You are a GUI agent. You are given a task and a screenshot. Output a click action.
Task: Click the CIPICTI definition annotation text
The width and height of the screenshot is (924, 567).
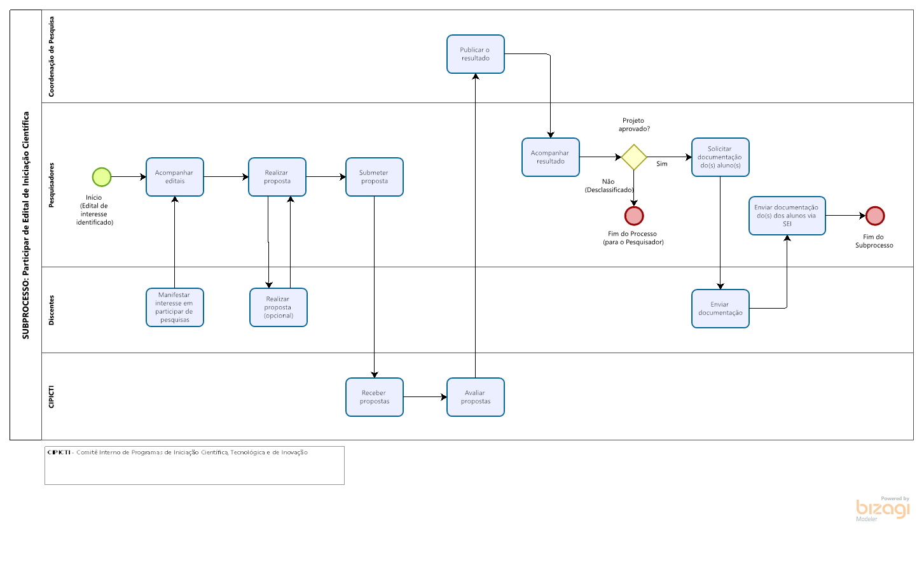[x=177, y=452]
